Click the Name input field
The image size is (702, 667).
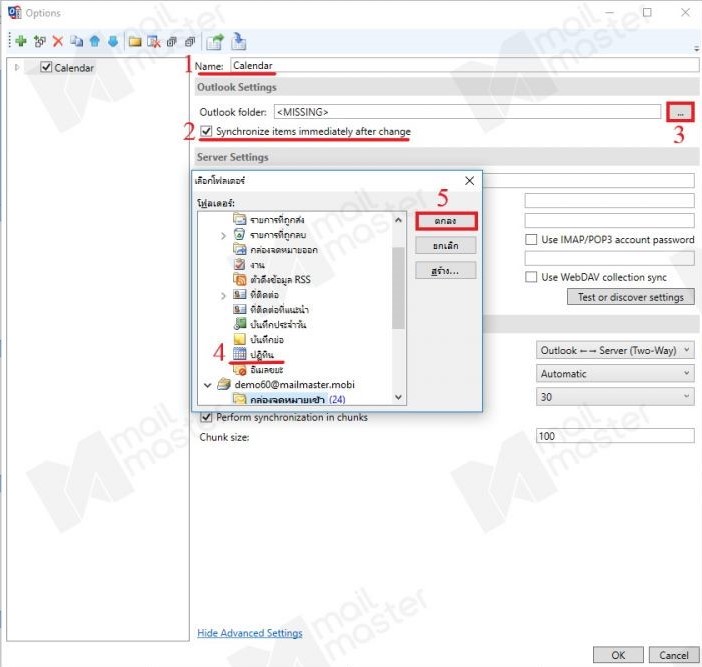(x=465, y=65)
